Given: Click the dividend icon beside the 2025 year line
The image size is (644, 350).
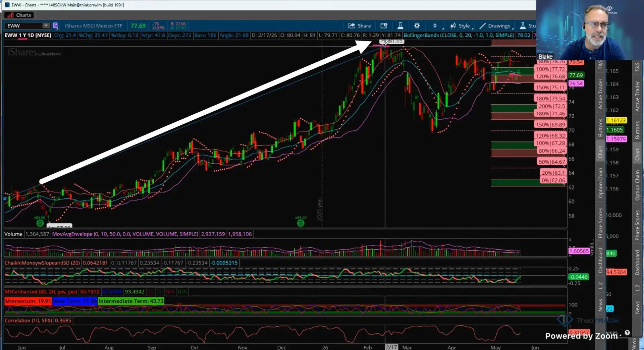Looking at the screenshot, I should pyautogui.click(x=301, y=223).
